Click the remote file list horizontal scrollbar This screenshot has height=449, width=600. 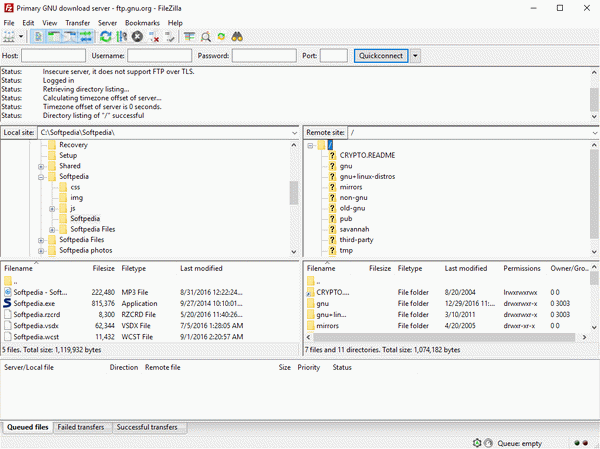(444, 337)
